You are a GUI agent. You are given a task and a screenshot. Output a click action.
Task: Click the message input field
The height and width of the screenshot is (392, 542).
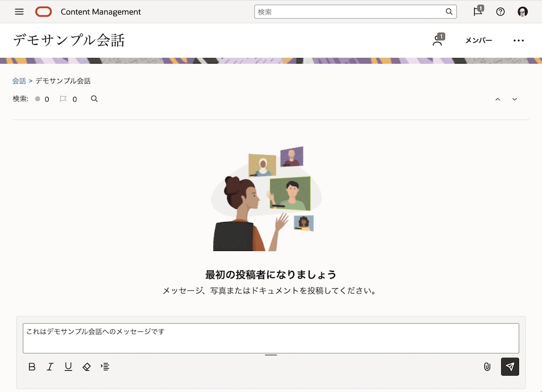coord(271,338)
